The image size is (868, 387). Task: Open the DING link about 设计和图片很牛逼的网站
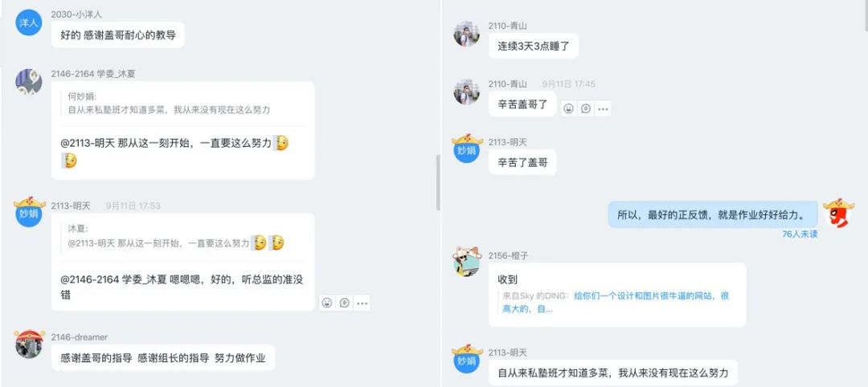coord(616,303)
